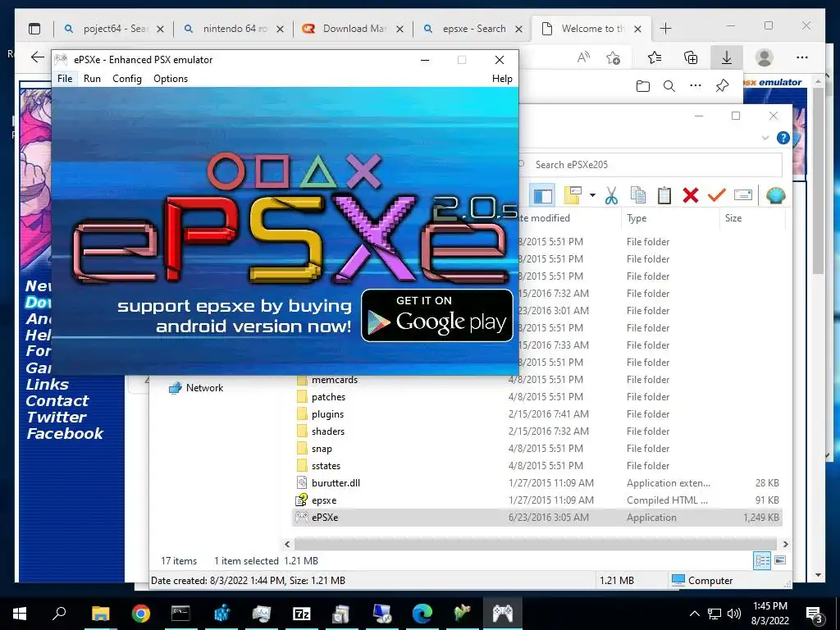Switch to the 'Download Mar' Edge tab

coord(353,29)
